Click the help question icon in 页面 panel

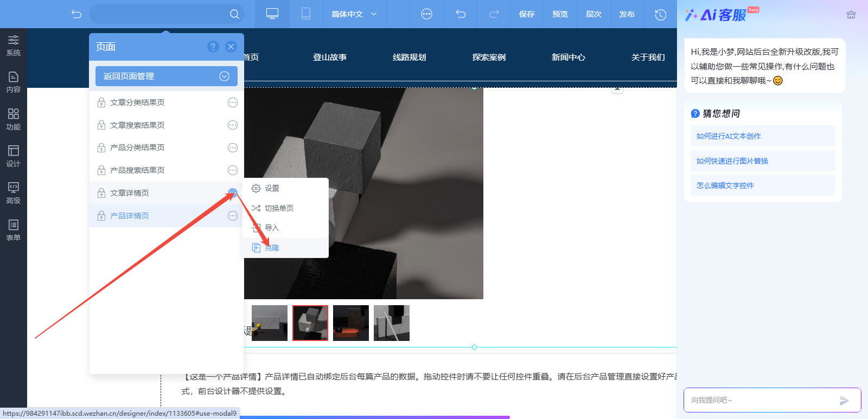(x=213, y=47)
